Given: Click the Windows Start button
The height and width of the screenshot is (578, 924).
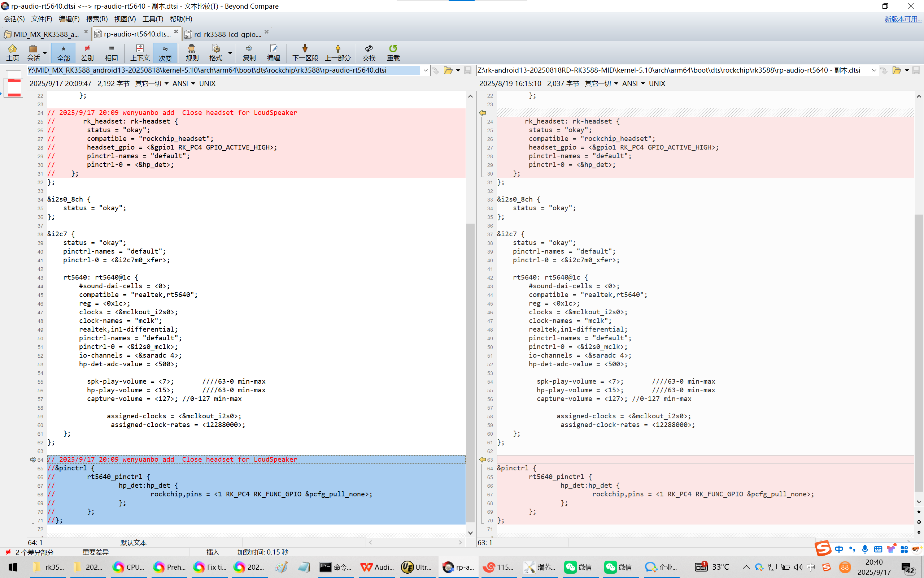Looking at the screenshot, I should (x=13, y=567).
